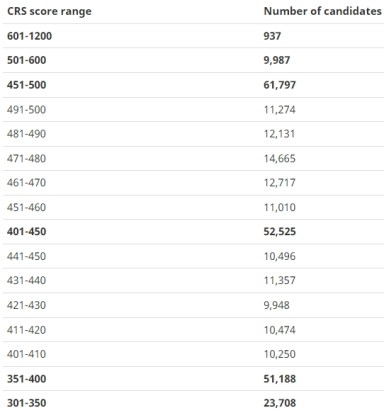Select the 601-1200 score range row
384x413 pixels.
(x=193, y=36)
